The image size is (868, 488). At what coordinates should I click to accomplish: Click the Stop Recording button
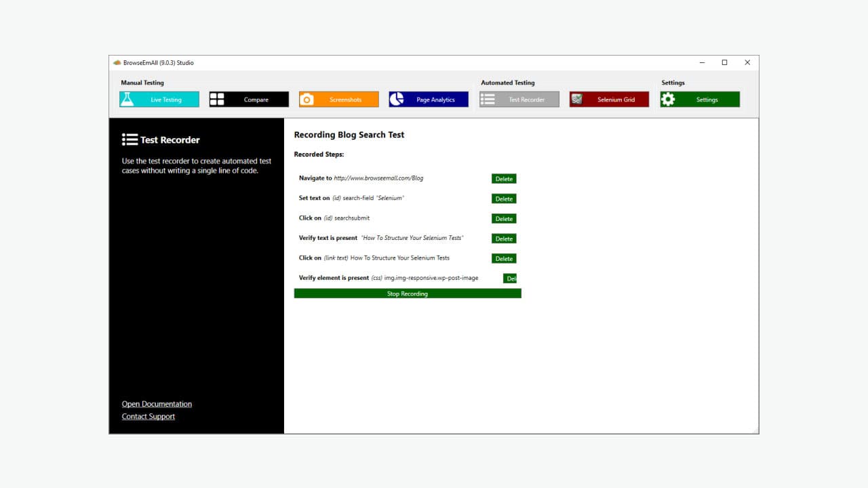tap(407, 293)
